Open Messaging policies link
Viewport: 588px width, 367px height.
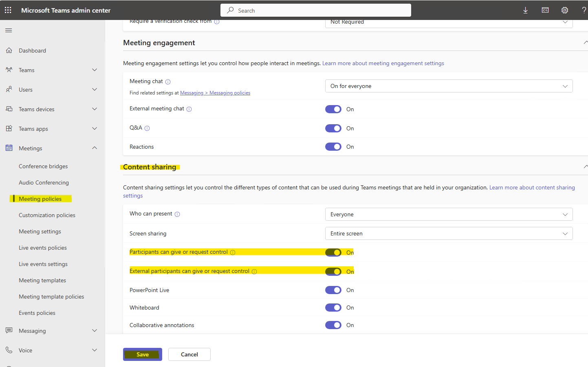click(215, 93)
